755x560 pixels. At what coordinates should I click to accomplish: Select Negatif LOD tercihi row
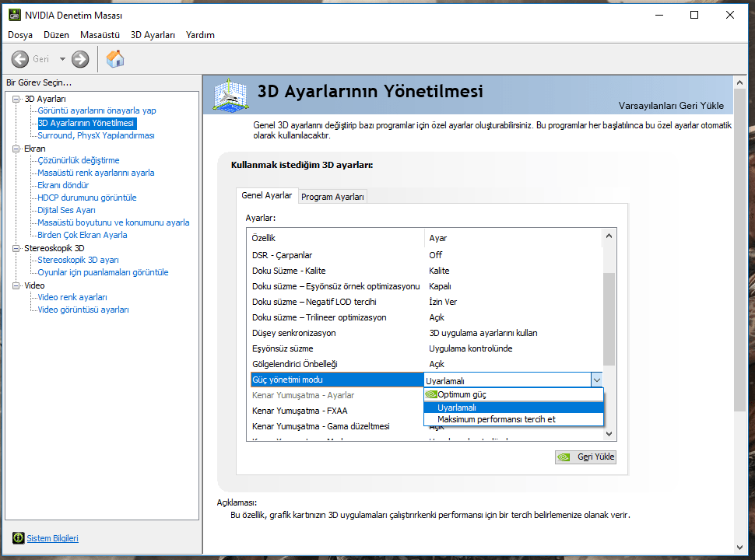click(x=426, y=302)
